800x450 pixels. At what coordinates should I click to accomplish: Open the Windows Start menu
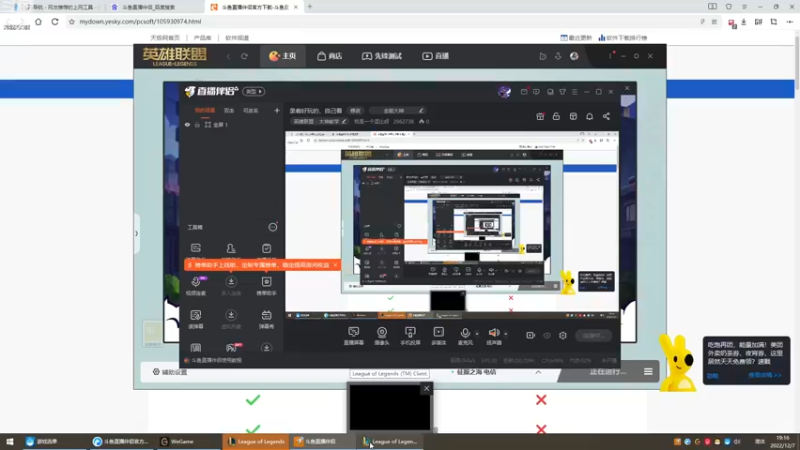click(x=10, y=441)
